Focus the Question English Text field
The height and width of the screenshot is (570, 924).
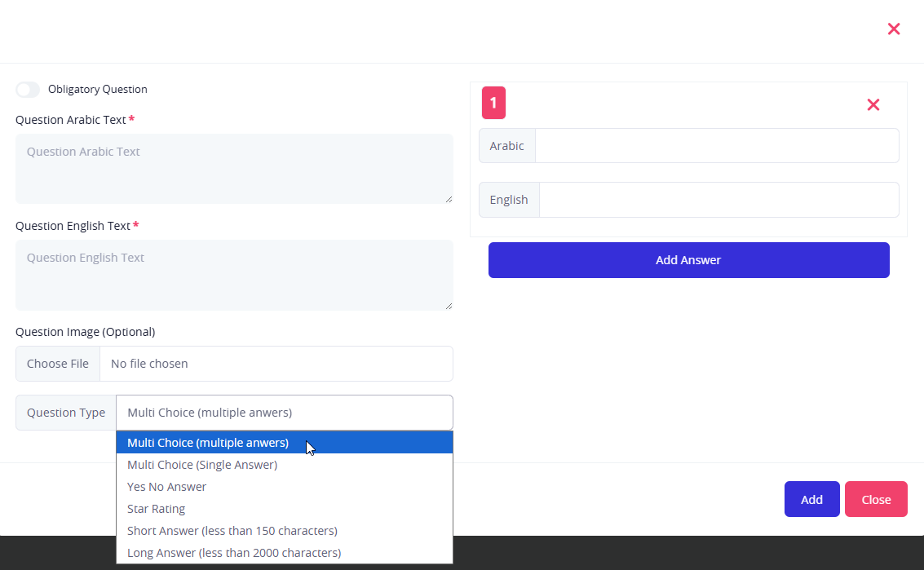coord(234,274)
